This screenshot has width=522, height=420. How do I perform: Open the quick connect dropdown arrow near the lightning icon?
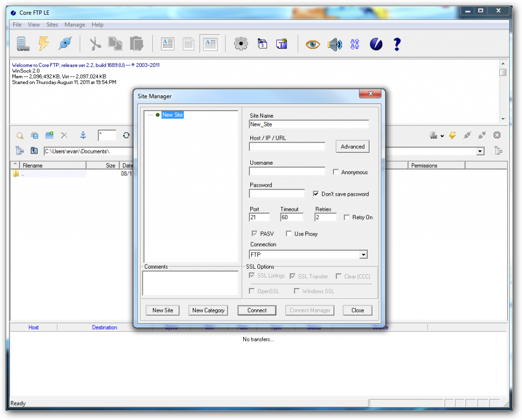coord(443,136)
